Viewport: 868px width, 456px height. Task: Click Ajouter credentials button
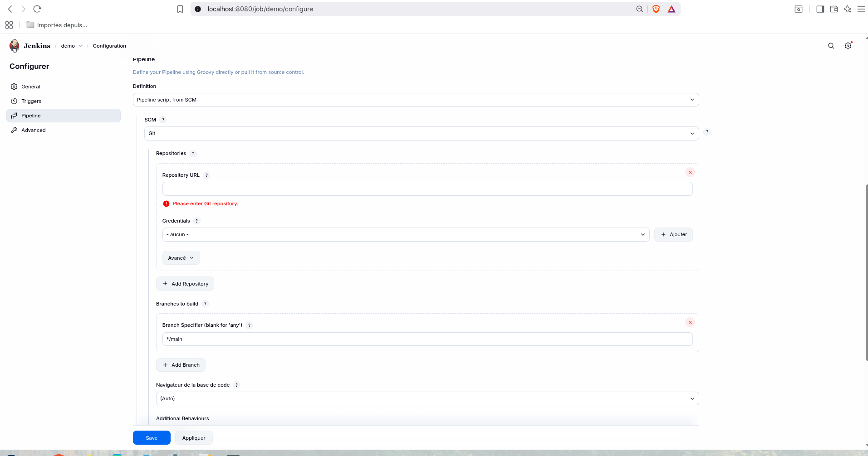point(673,234)
